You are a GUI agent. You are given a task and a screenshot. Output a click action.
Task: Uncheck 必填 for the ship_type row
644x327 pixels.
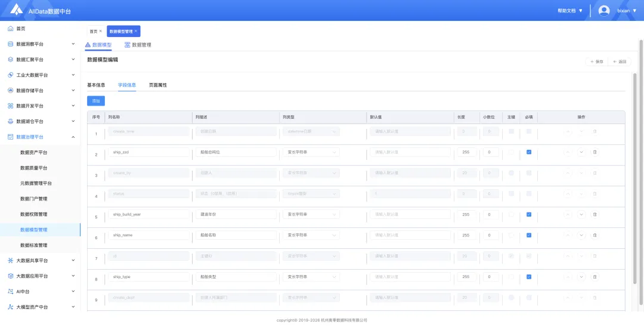[x=529, y=277]
